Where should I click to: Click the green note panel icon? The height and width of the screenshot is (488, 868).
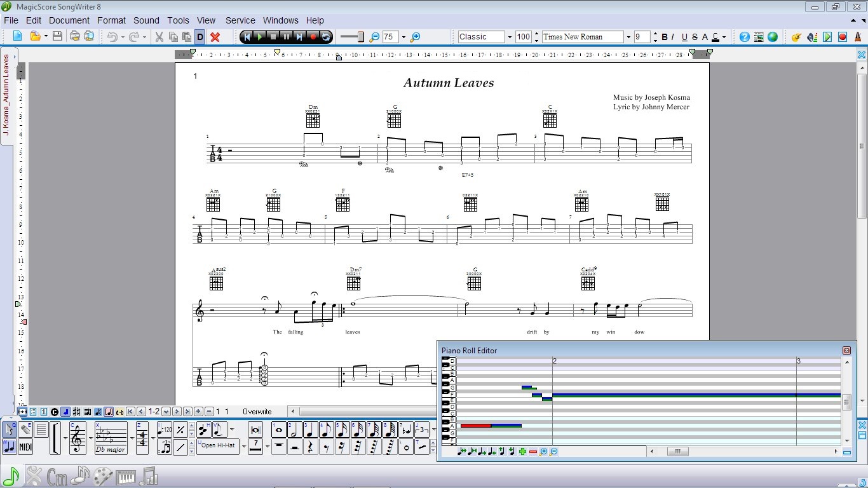coord(11,477)
